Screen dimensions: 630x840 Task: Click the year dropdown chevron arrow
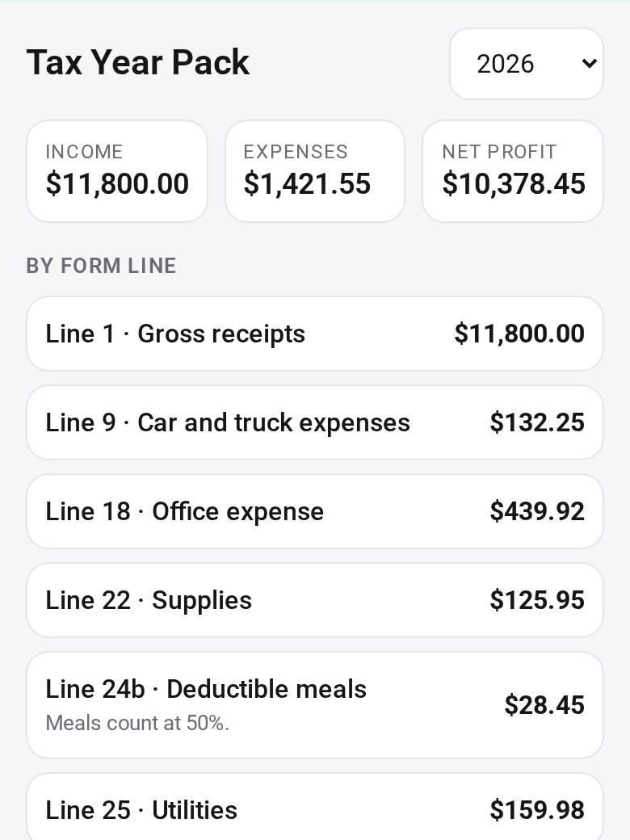point(589,64)
